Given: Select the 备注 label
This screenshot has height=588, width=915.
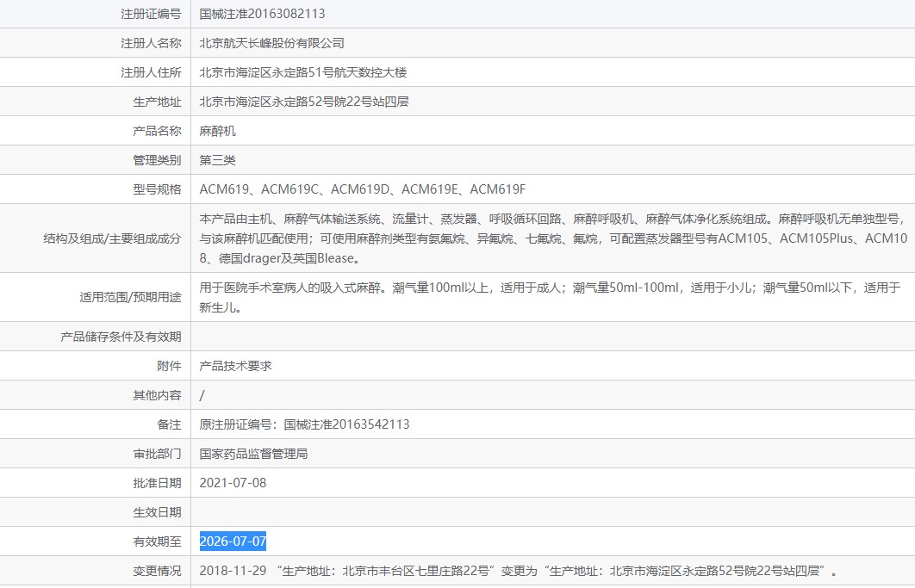Looking at the screenshot, I should (x=169, y=424).
